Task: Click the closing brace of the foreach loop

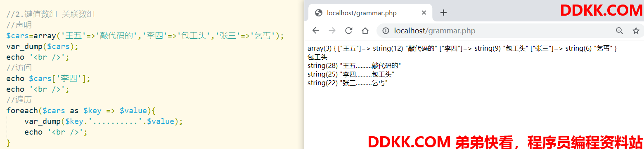Action: point(8,143)
